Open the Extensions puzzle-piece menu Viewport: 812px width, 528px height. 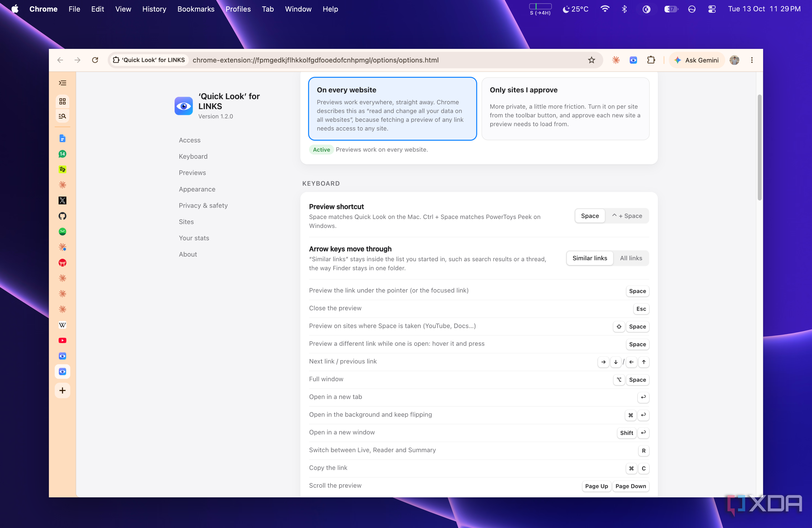pyautogui.click(x=651, y=60)
